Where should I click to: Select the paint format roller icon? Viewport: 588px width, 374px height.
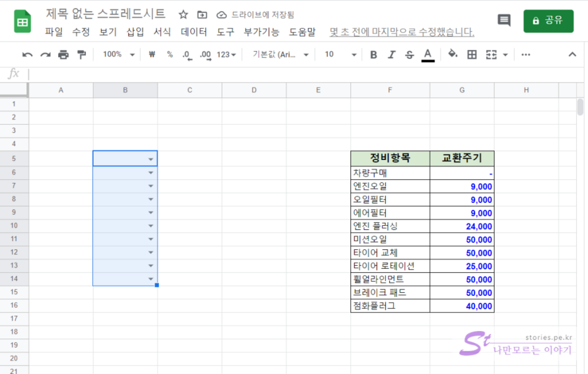point(82,55)
